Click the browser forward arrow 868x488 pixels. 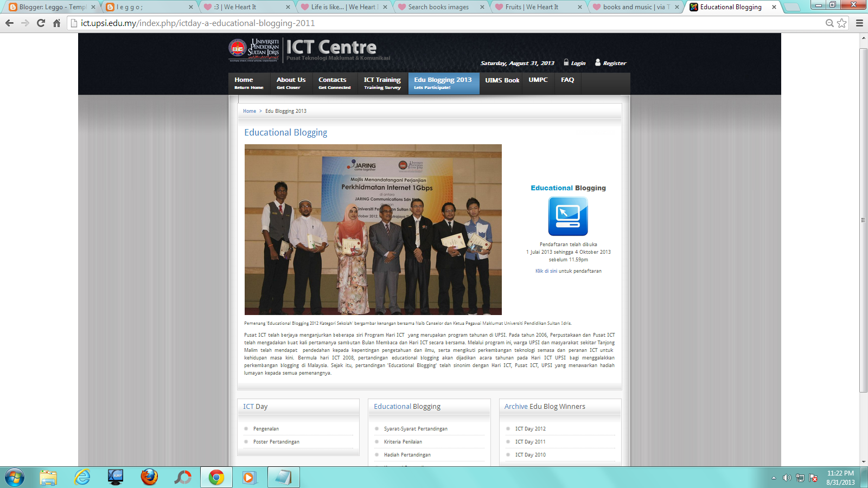point(25,23)
